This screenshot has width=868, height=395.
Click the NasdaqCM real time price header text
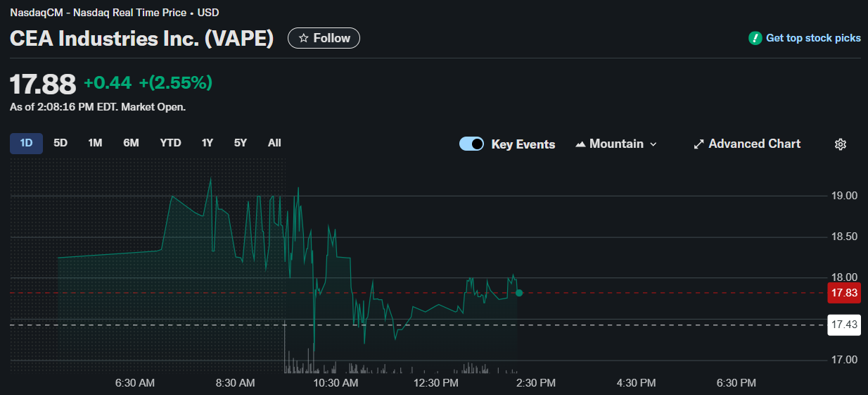pyautogui.click(x=114, y=13)
